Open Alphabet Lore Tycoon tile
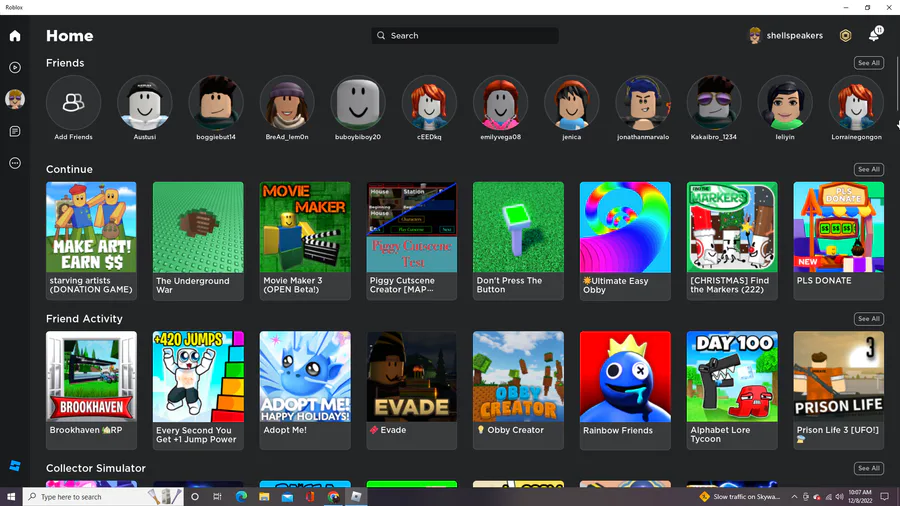The width and height of the screenshot is (900, 506). point(732,390)
